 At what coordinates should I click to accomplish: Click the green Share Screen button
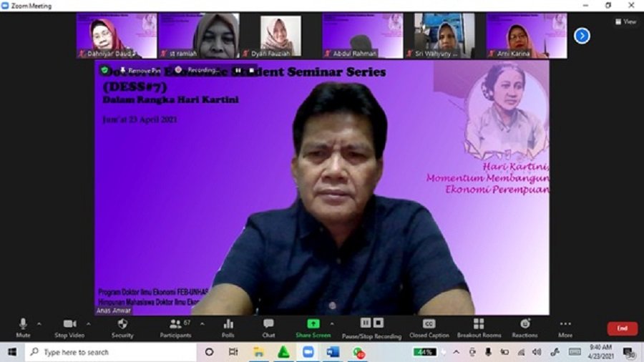[x=313, y=328]
